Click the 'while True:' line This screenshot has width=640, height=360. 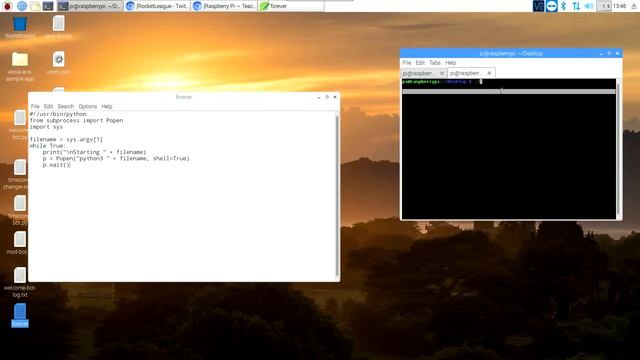coord(47,146)
